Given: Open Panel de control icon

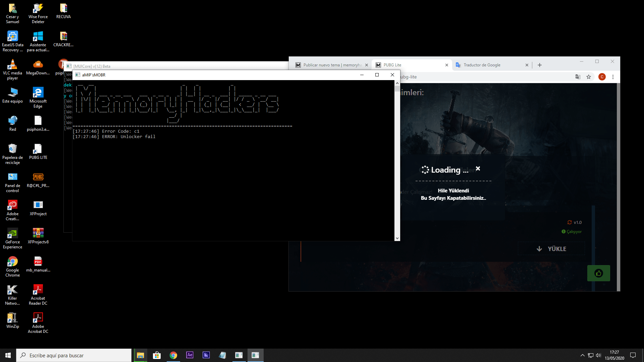Looking at the screenshot, I should tap(12, 182).
